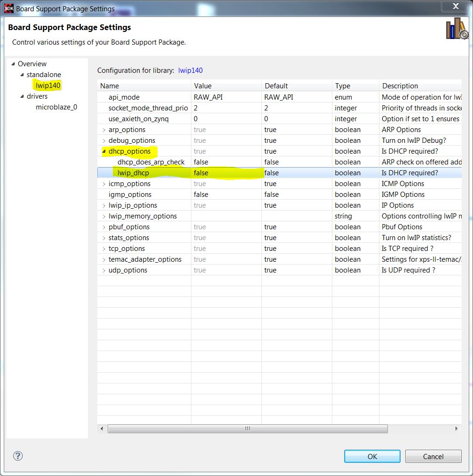Close the Board Support Package Settings dialog
Screen dimensions: 473x476
click(456, 6)
